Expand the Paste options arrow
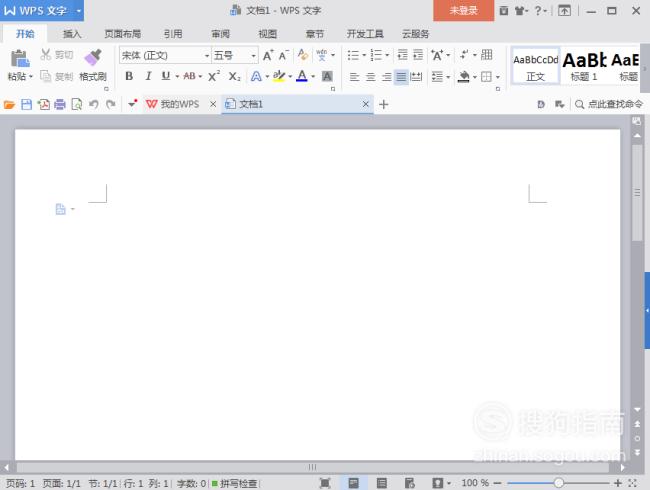This screenshot has width=650, height=490. [x=31, y=77]
